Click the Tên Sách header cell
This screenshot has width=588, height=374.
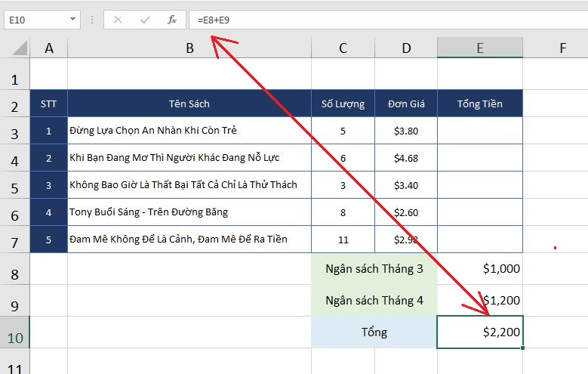click(x=189, y=104)
